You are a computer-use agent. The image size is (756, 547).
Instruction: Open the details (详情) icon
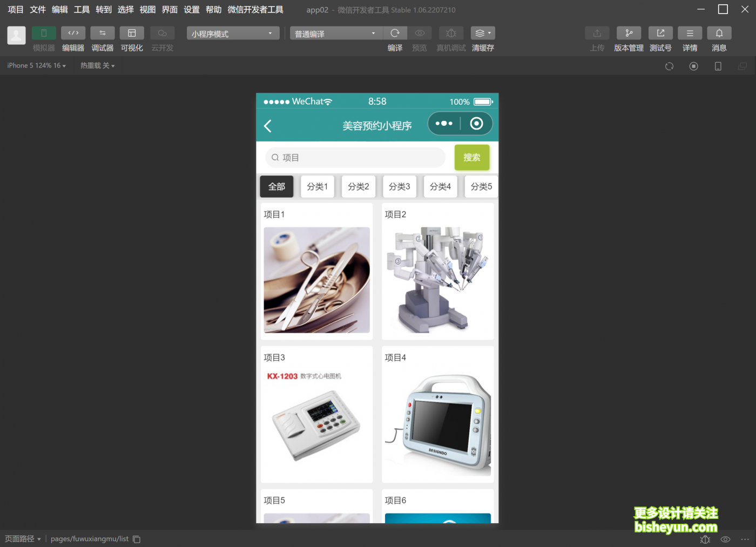coord(690,33)
